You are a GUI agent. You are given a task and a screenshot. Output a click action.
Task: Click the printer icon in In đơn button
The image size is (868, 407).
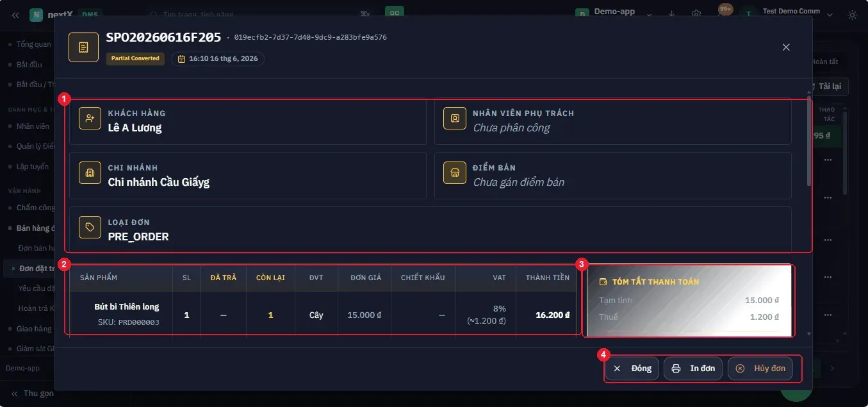pos(676,369)
